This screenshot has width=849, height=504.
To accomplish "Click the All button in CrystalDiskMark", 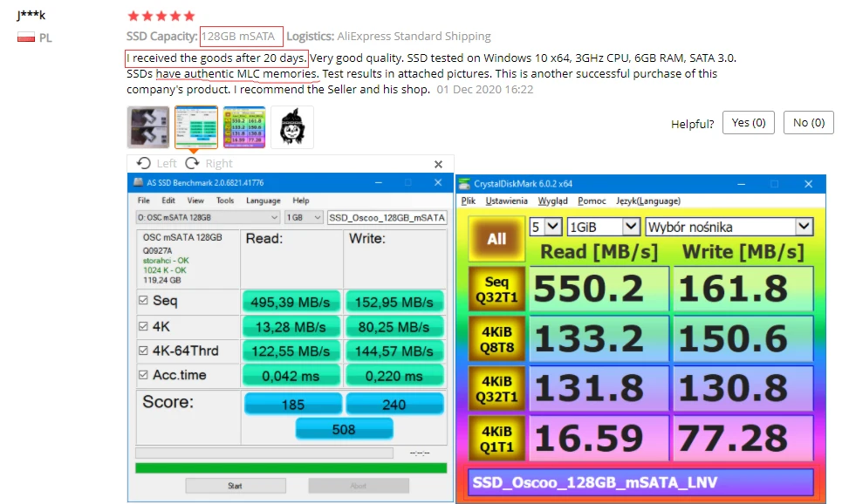I will pyautogui.click(x=496, y=239).
